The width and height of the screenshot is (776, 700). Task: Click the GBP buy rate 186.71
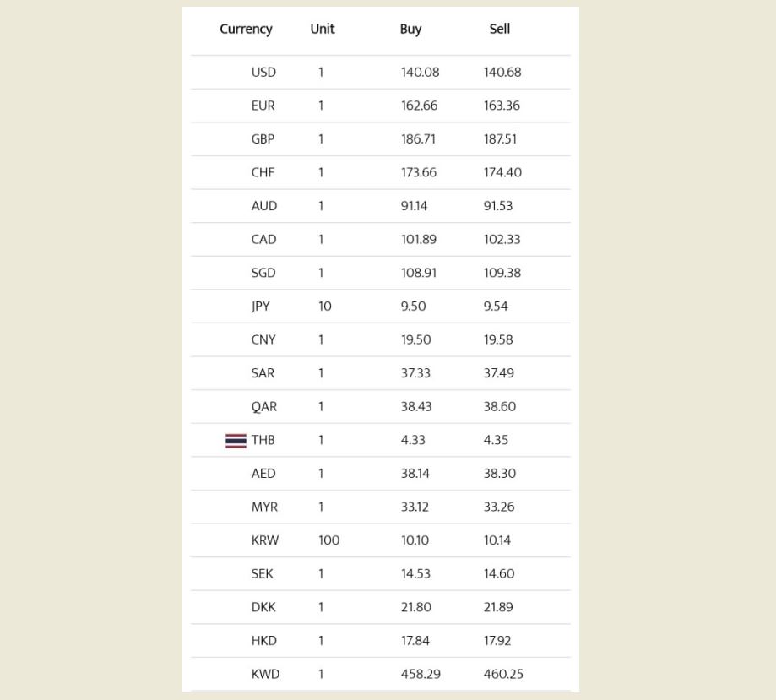click(419, 139)
